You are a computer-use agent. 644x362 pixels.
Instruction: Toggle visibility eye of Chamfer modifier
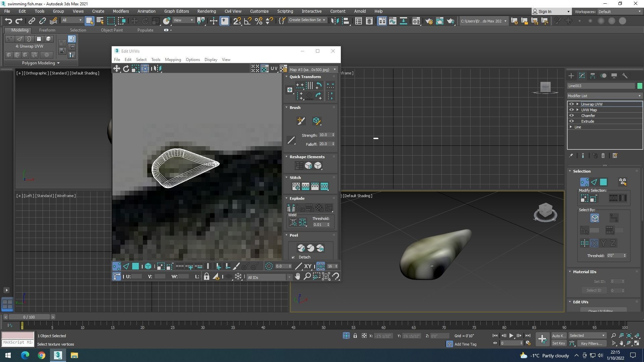tap(571, 116)
